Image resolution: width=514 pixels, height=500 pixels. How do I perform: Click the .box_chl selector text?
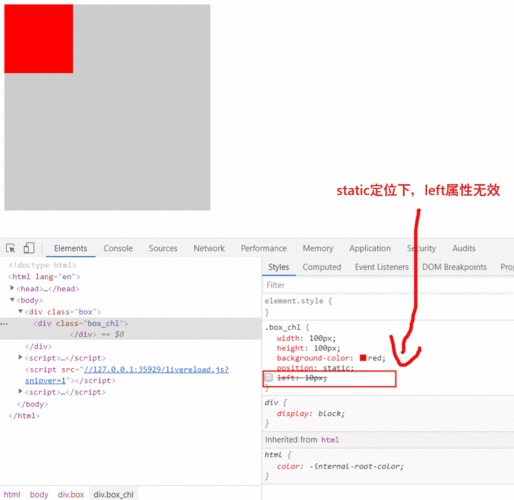point(283,327)
